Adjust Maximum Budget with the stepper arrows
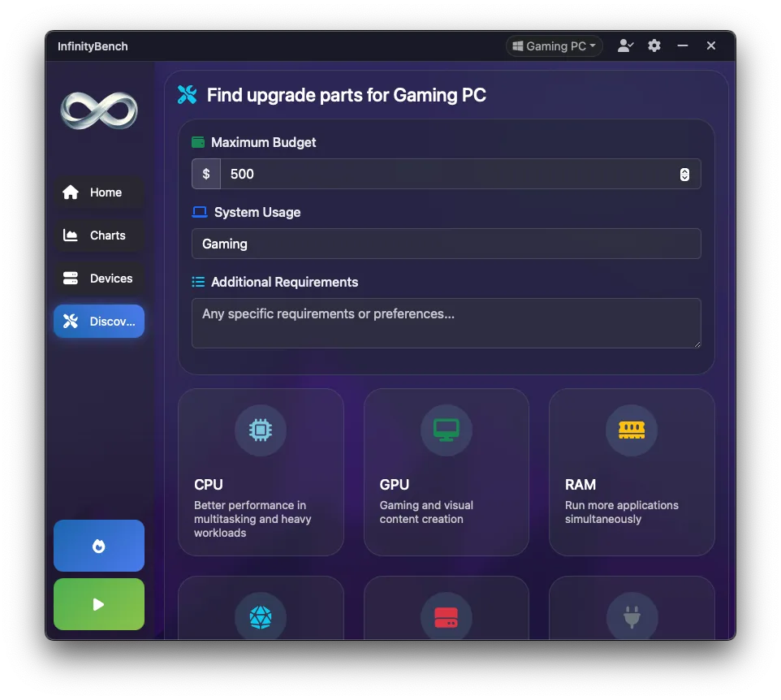This screenshot has height=700, width=781. click(684, 174)
